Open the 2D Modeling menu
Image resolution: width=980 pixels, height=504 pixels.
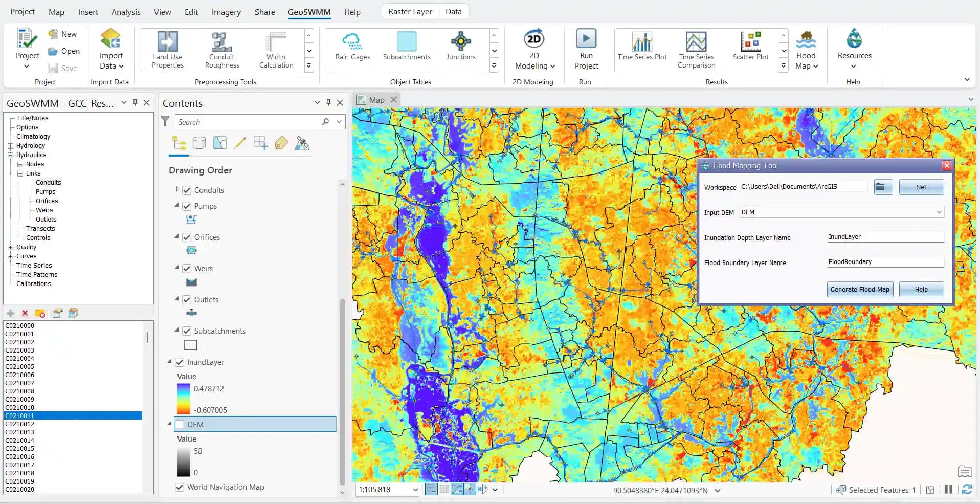534,50
